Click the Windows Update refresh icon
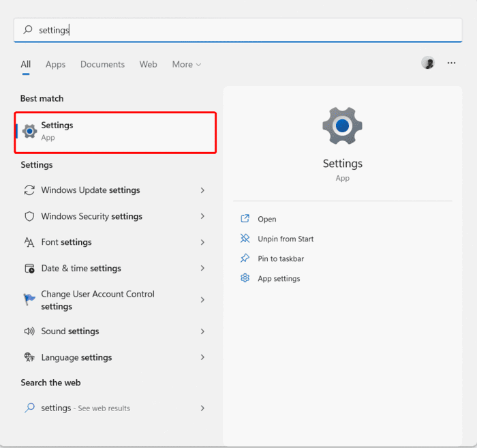The image size is (477, 448). (x=29, y=190)
